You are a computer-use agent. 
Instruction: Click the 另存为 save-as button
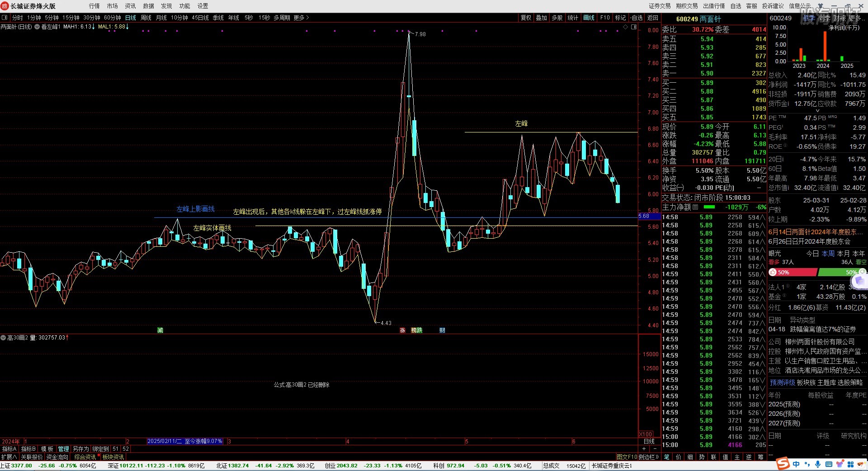81,449
